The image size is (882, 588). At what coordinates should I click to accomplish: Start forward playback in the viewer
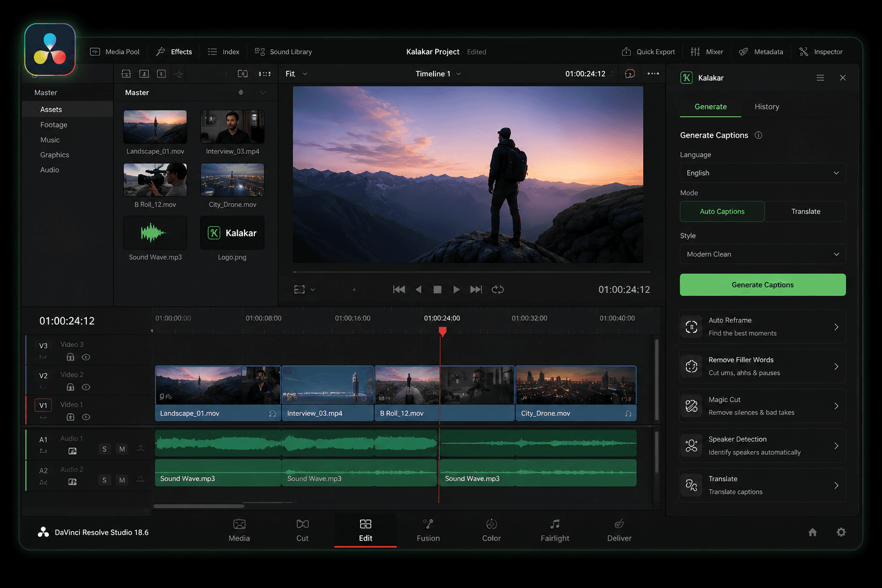click(457, 289)
